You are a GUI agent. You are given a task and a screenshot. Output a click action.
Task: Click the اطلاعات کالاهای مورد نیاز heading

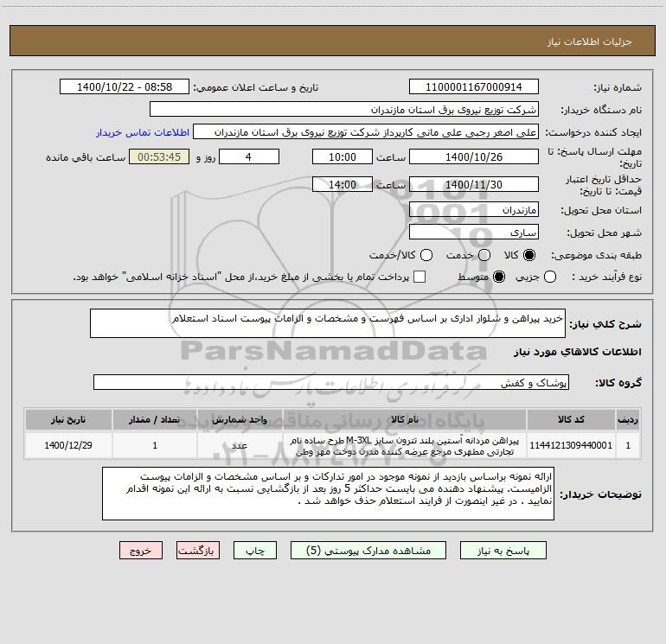[x=577, y=352]
